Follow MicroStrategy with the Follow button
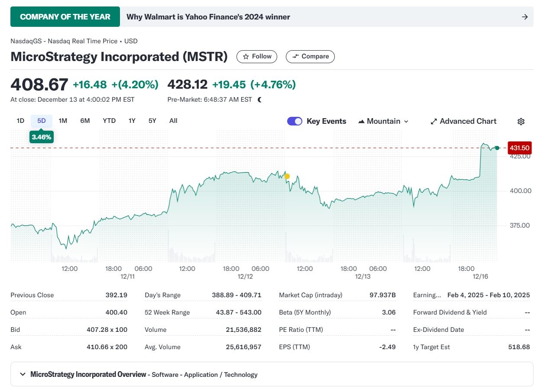 257,56
